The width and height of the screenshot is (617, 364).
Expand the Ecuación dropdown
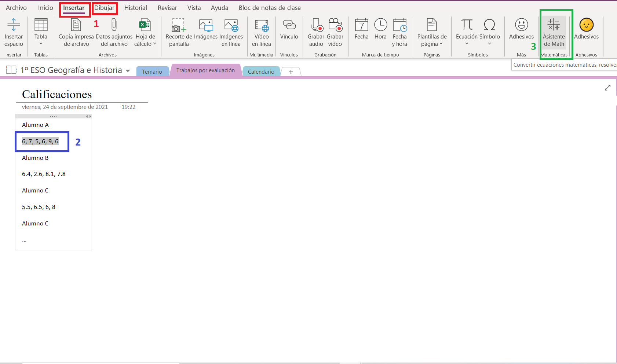coord(466,44)
